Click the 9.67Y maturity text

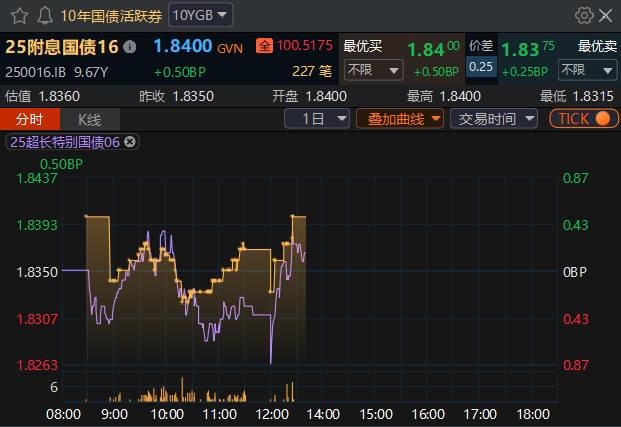coord(91,72)
